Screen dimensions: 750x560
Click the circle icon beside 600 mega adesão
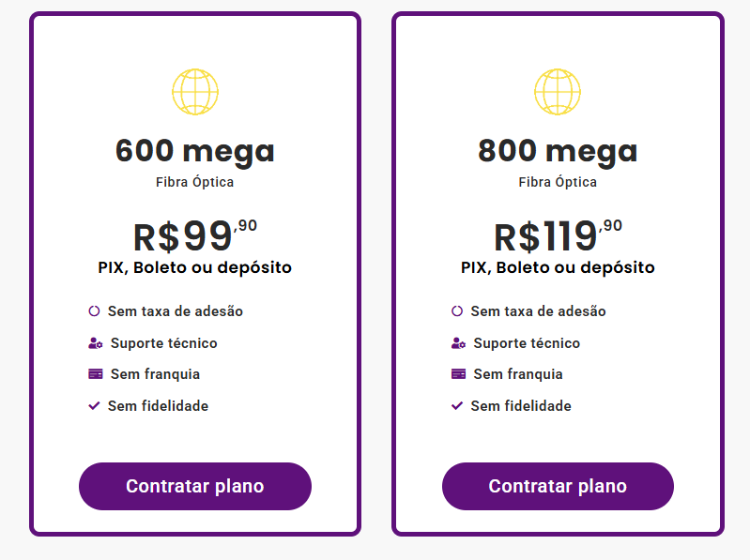(94, 311)
